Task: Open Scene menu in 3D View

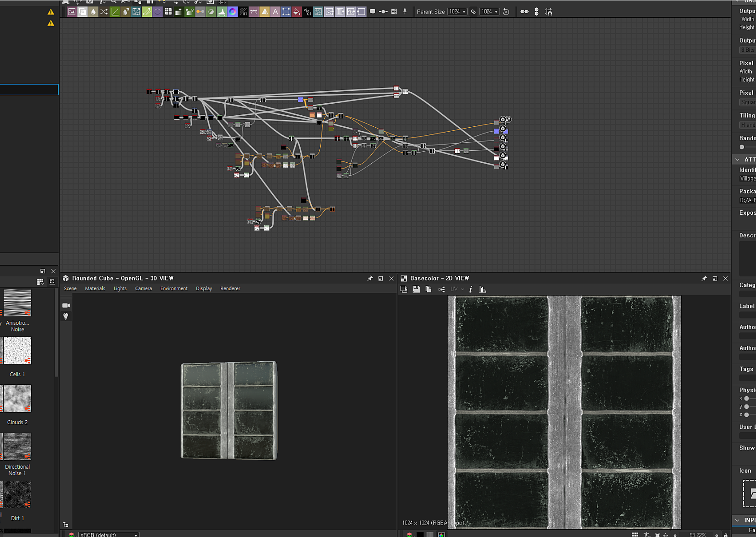Action: pos(70,288)
